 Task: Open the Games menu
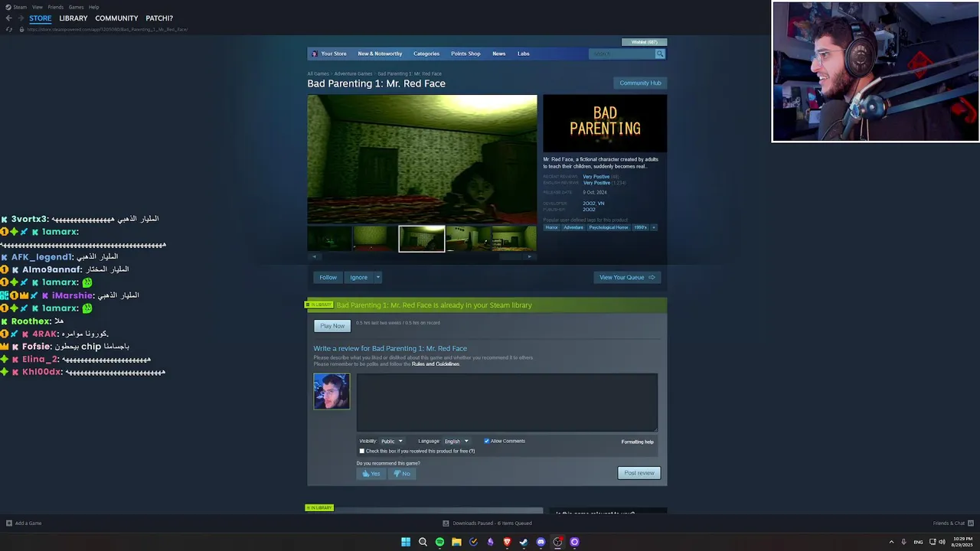point(76,7)
